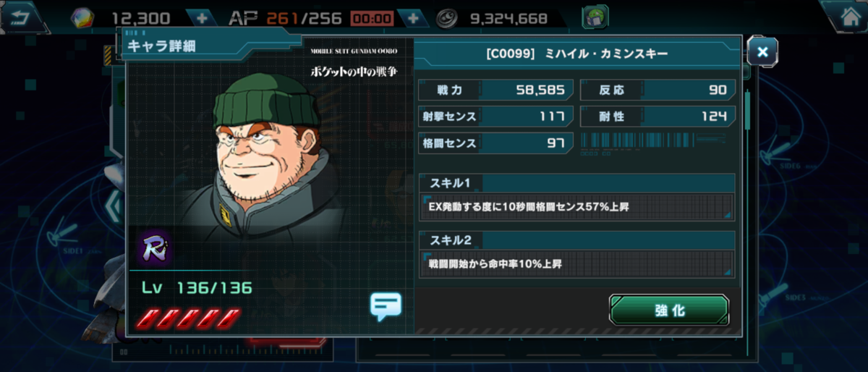Click the 強化 enhance button
Image resolution: width=868 pixels, height=372 pixels.
669,310
